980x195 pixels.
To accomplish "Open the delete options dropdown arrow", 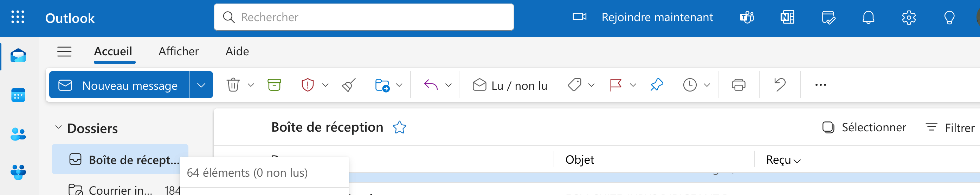I will [251, 85].
